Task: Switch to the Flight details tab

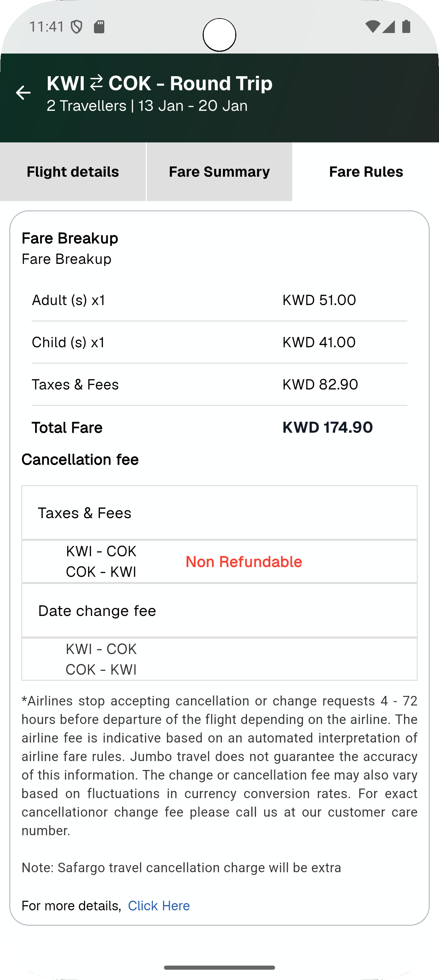Action: click(73, 172)
